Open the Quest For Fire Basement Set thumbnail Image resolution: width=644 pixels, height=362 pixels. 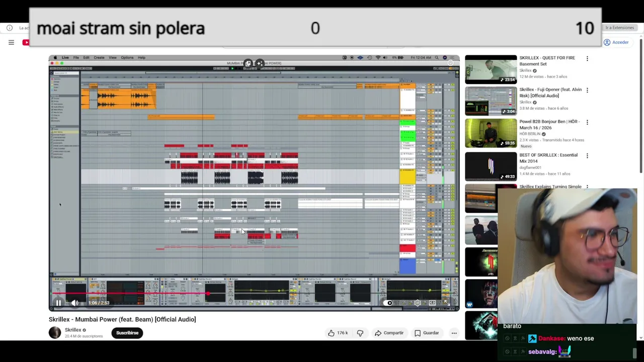coord(491,69)
